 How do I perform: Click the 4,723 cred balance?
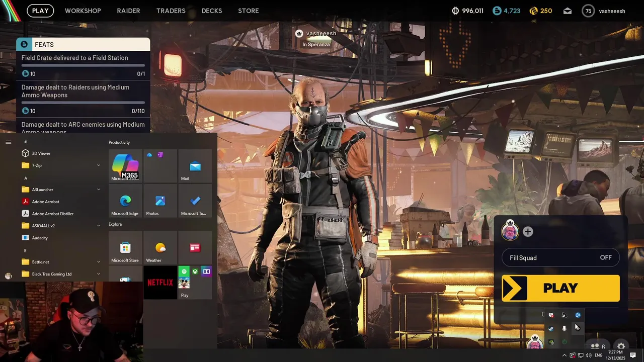click(507, 11)
